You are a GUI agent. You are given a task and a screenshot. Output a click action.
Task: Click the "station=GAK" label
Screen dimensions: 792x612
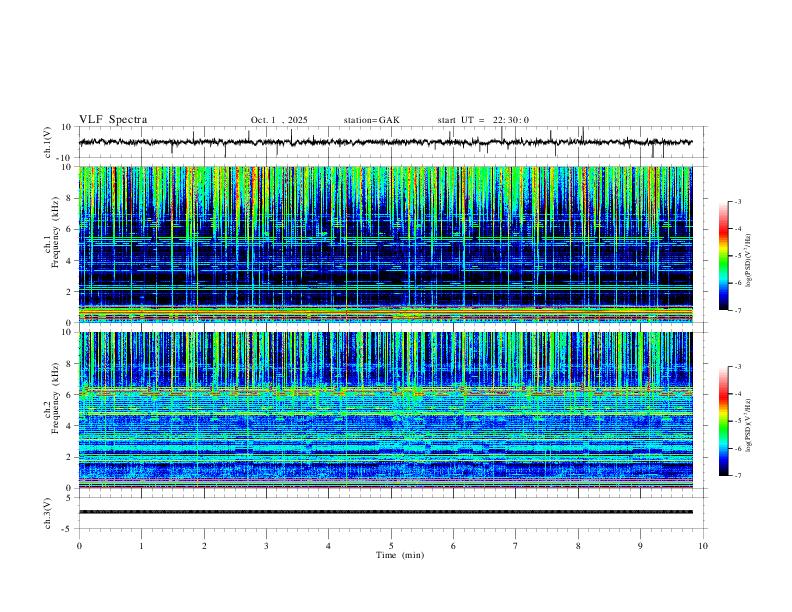pos(371,120)
